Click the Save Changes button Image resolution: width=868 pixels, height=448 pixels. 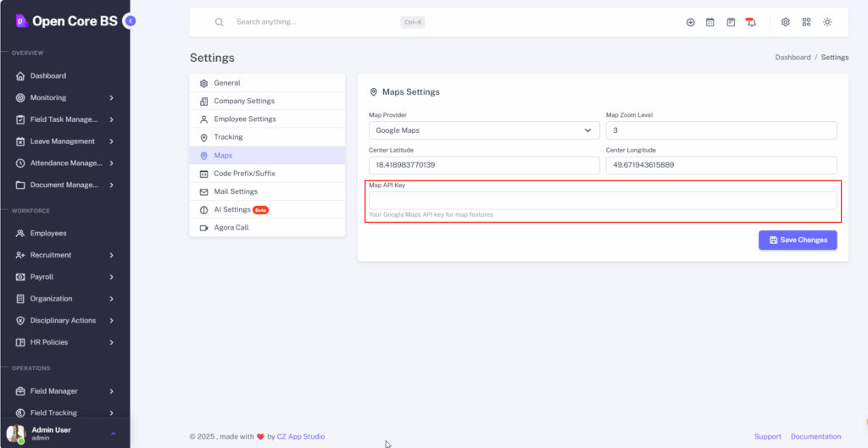(798, 241)
